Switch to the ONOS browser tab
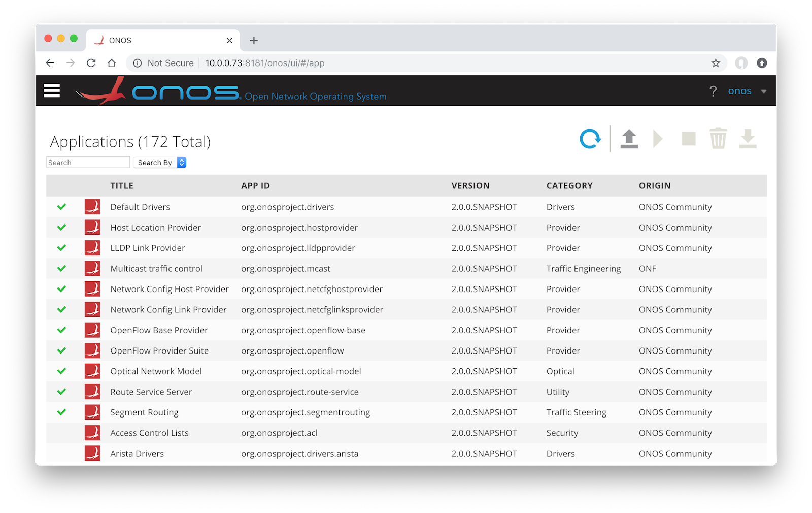 (163, 40)
